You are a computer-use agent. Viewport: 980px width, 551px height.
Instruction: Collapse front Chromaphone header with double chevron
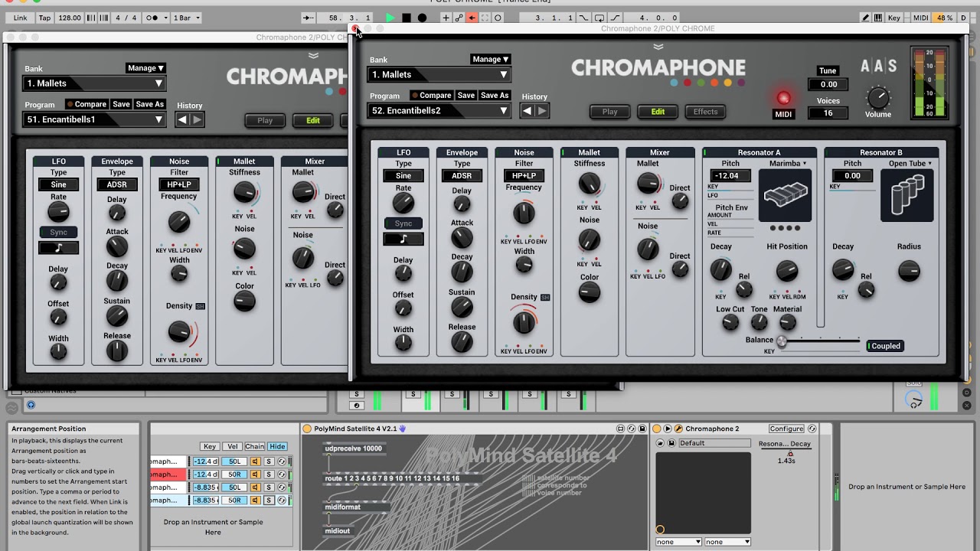658,47
